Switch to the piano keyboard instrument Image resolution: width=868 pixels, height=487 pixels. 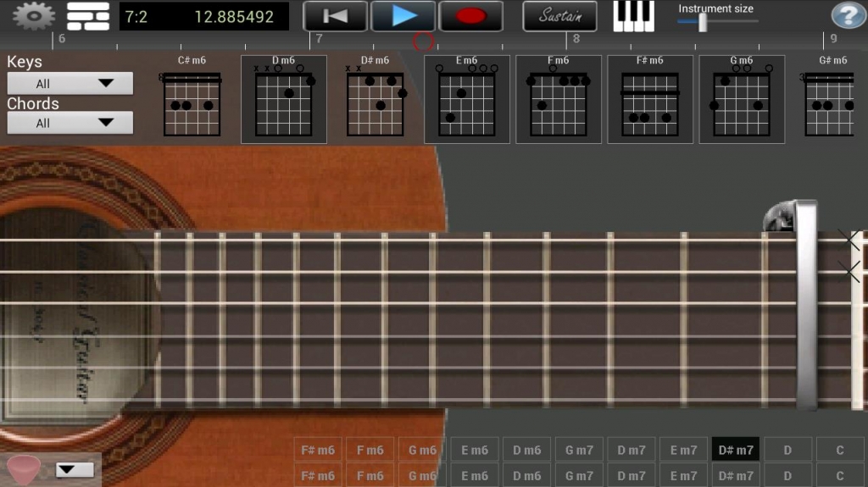(x=634, y=16)
